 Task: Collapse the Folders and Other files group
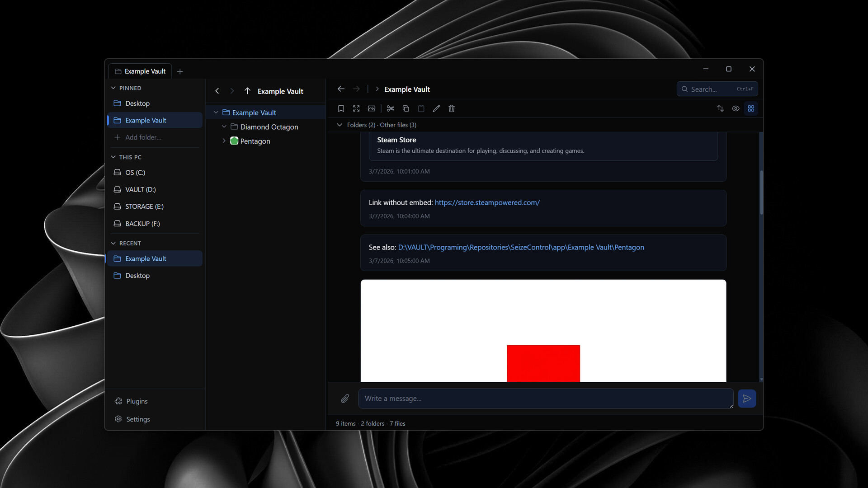click(x=340, y=125)
